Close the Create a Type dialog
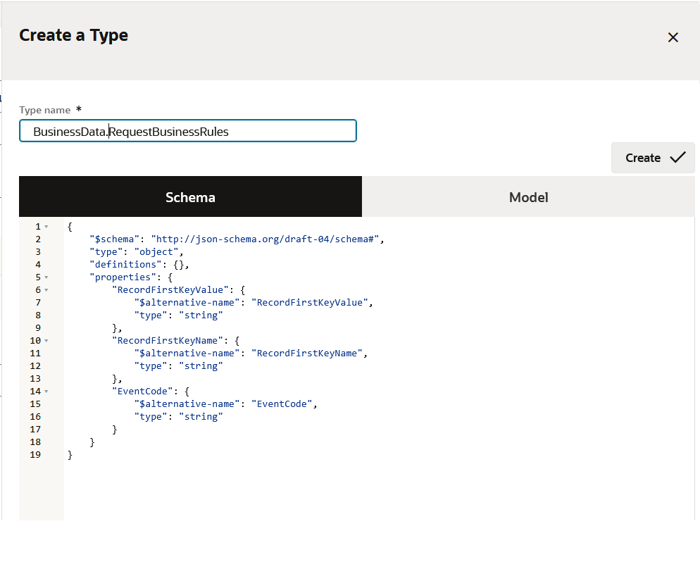This screenshot has width=700, height=588. pos(673,37)
